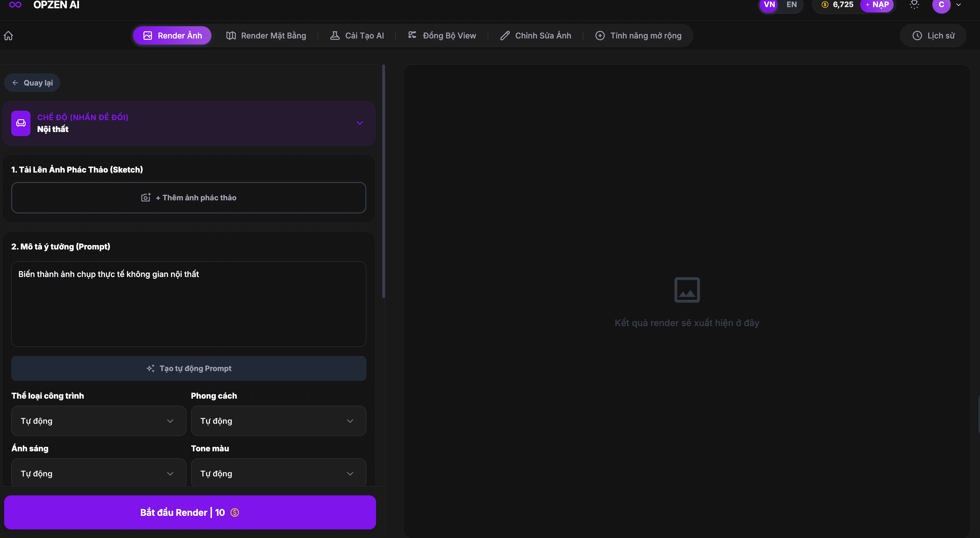This screenshot has width=980, height=538.
Task: Open Thể loại công trình dropdown
Action: point(99,421)
